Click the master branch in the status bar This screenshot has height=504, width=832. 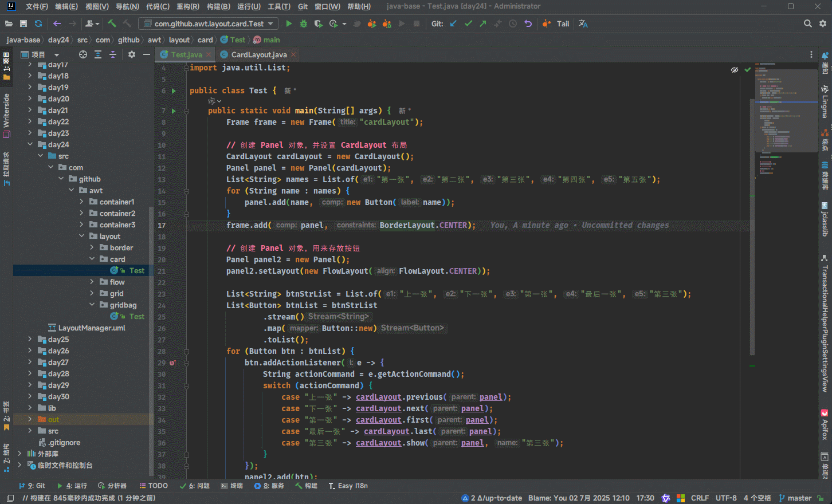pos(799,498)
